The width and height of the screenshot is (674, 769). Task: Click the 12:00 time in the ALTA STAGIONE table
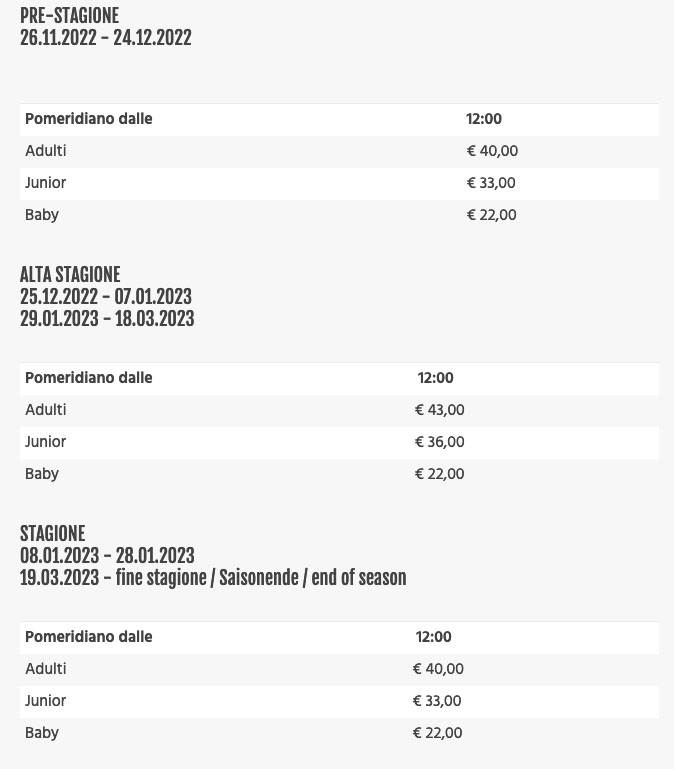click(436, 378)
